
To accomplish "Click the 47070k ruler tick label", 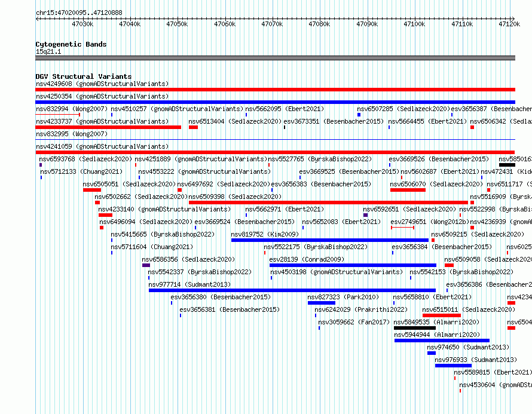I will (x=272, y=24).
